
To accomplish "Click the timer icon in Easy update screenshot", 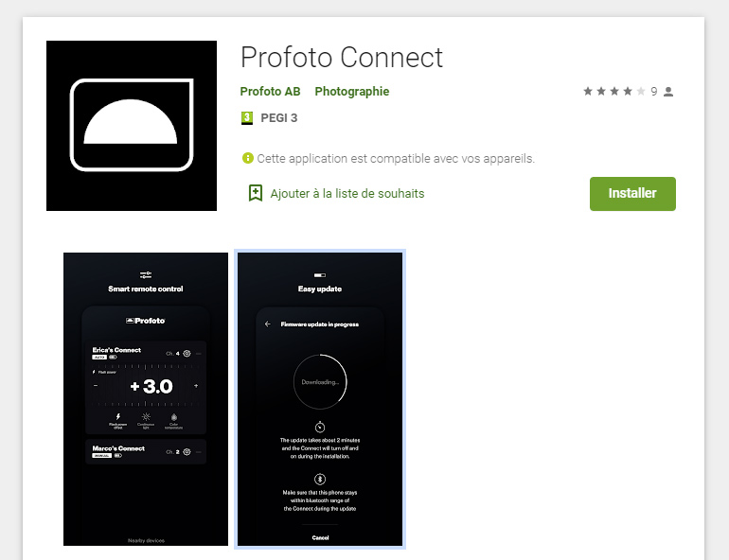I will tap(320, 427).
